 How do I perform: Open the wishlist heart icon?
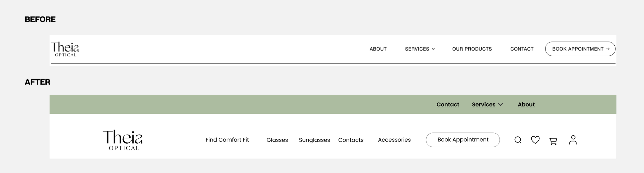535,140
